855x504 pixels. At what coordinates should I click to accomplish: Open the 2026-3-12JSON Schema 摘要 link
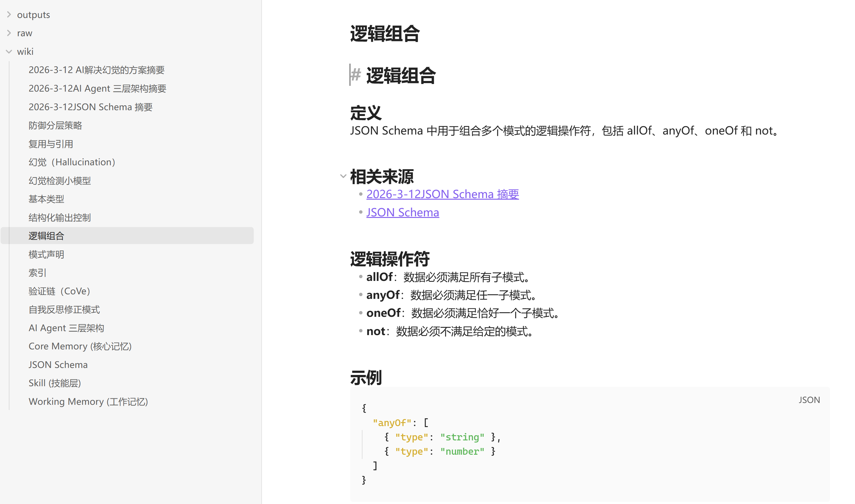[442, 194]
